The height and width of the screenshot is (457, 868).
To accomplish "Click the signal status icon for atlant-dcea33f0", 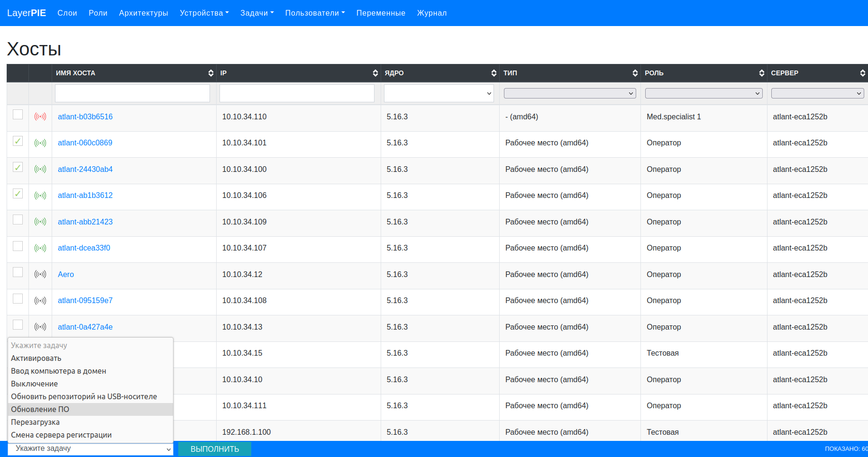I will (x=40, y=248).
